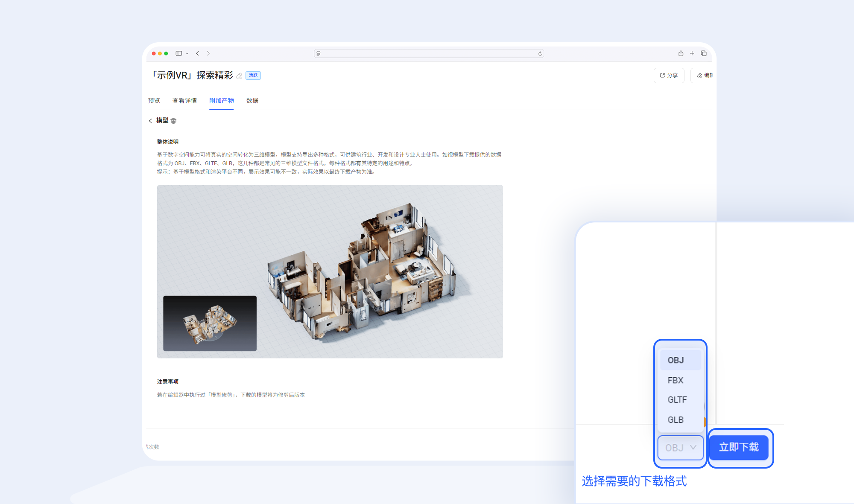Click the macOS yellow minimize button
The image size is (854, 504).
160,53
